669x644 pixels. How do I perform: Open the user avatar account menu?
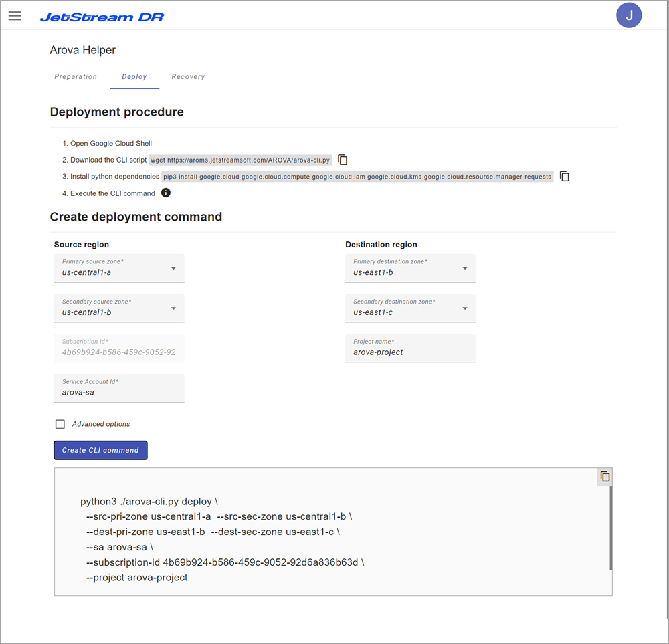(x=628, y=15)
